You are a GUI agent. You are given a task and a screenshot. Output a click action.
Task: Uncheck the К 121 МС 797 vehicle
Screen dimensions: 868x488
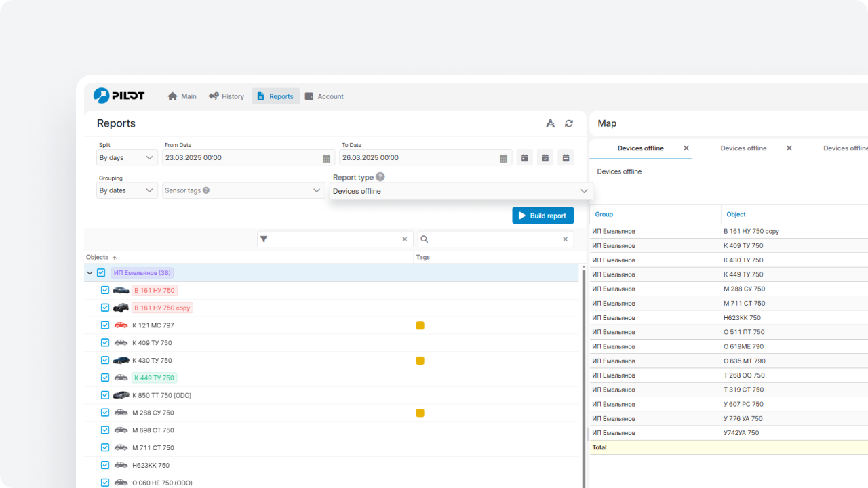[105, 325]
